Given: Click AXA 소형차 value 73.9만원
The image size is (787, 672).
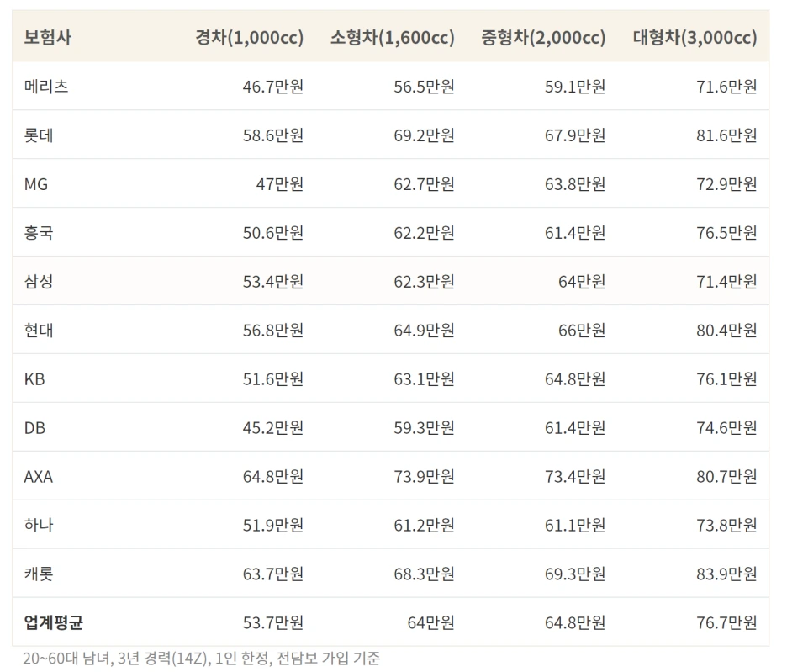Looking at the screenshot, I should pyautogui.click(x=424, y=476).
